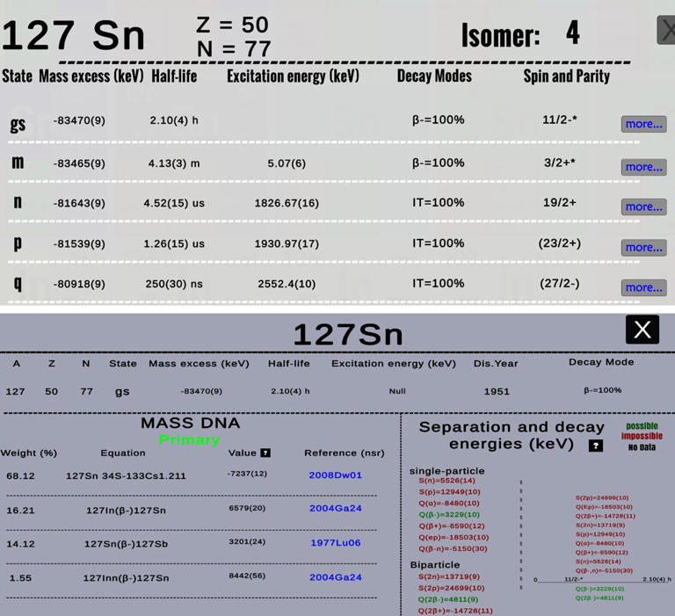Select equation 127Sn 34S-133Cs1.211
Image resolution: width=675 pixels, height=616 pixels.
coord(126,476)
